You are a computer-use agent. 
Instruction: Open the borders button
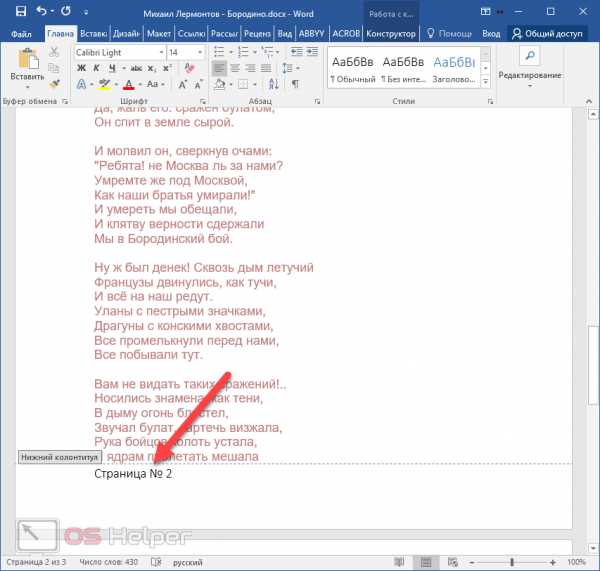(x=243, y=84)
